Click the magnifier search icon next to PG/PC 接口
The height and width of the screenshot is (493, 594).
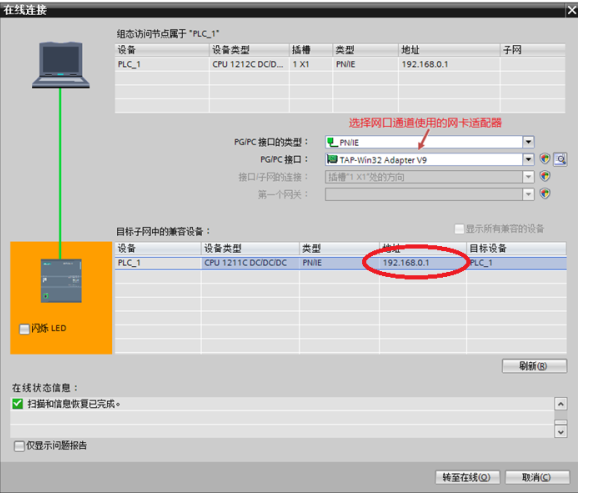tap(560, 160)
